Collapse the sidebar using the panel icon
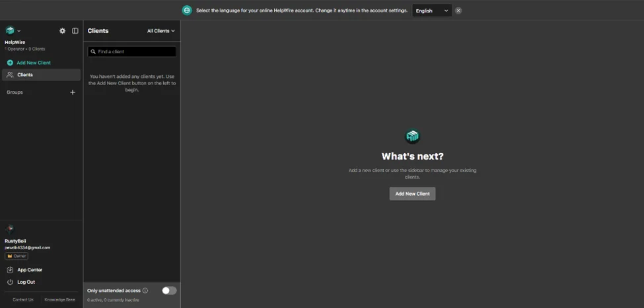This screenshot has height=308, width=644. point(75,31)
